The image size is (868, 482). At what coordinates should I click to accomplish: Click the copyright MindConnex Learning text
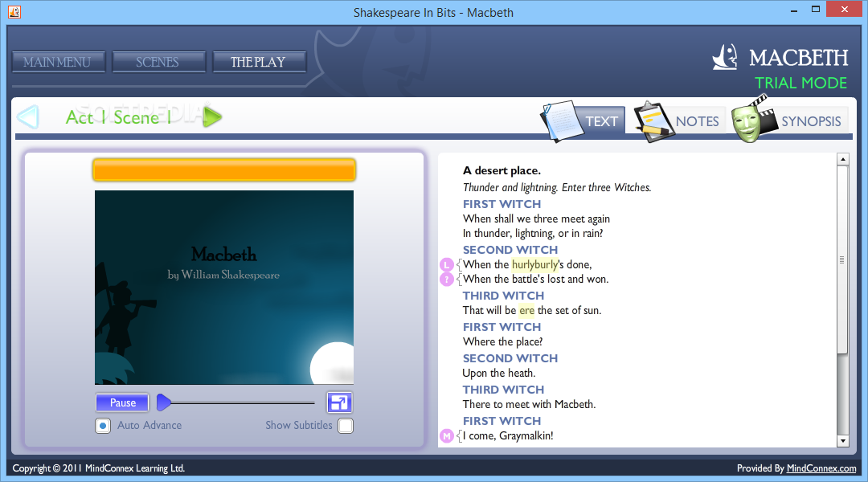coord(99,468)
